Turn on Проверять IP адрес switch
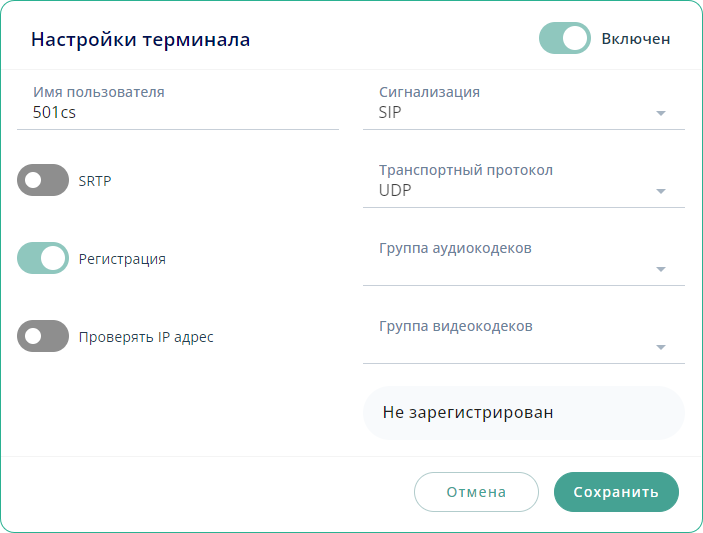Image resolution: width=703 pixels, height=533 pixels. tap(43, 336)
